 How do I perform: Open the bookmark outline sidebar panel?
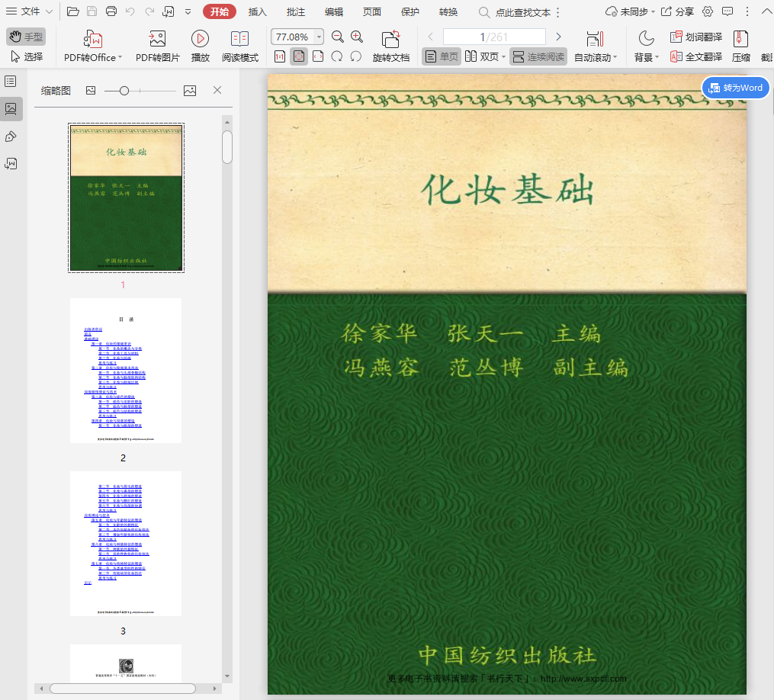[x=11, y=82]
